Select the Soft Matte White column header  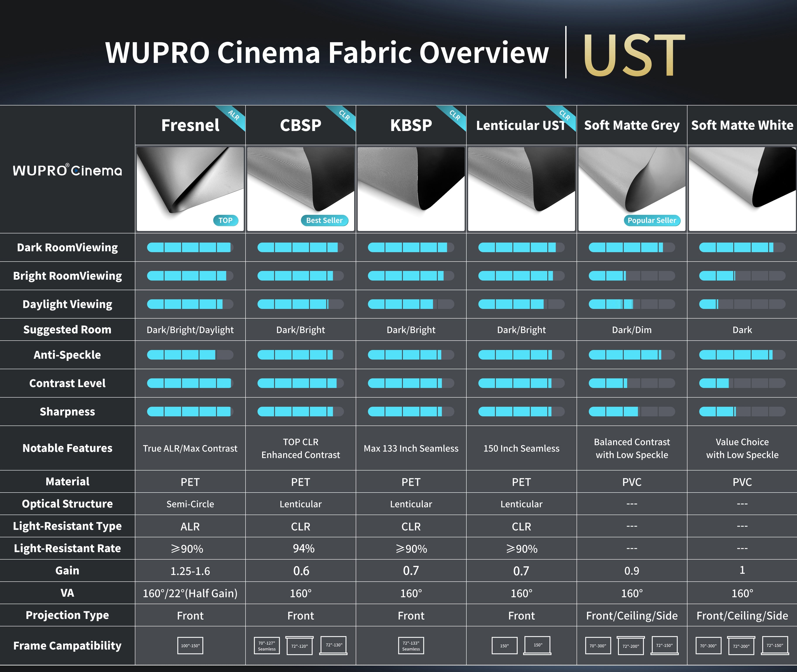742,125
